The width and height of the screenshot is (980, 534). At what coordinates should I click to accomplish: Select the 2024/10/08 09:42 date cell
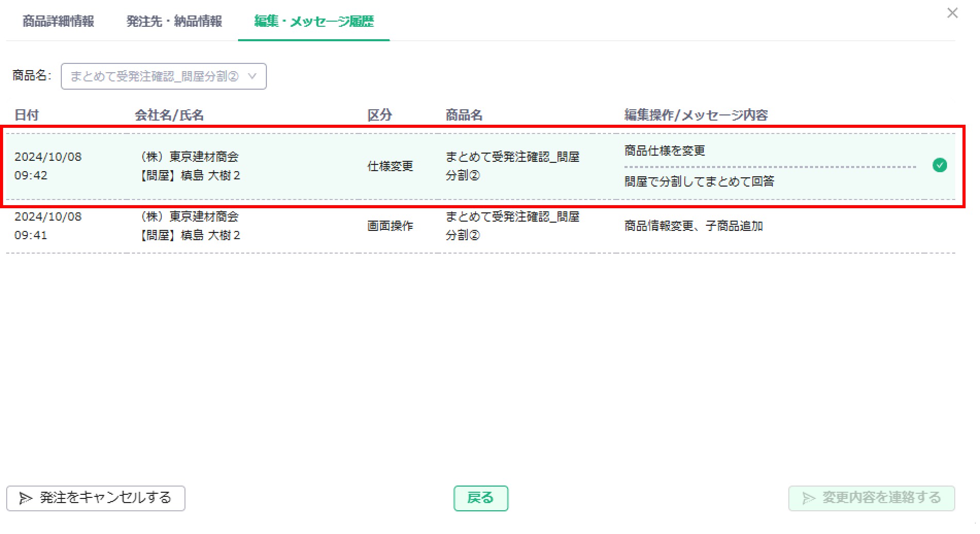[48, 166]
